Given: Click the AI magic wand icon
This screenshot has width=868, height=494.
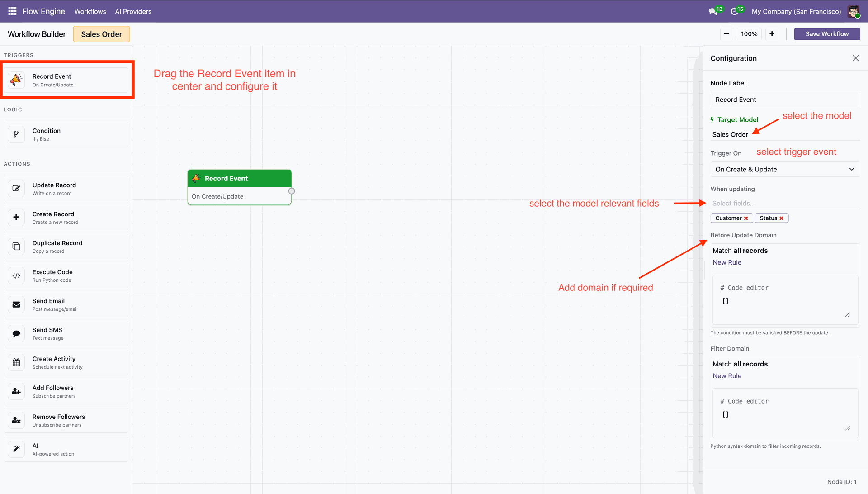Looking at the screenshot, I should point(16,449).
